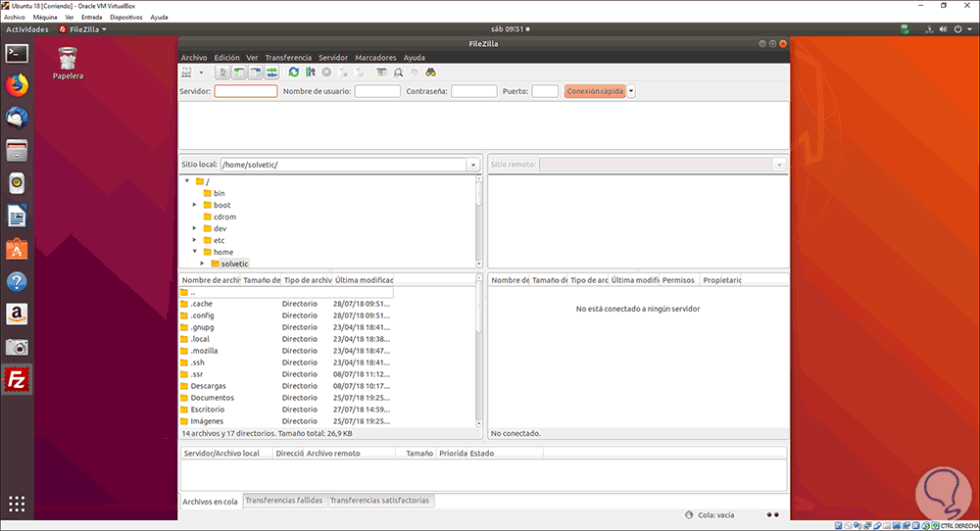Collapse the home folder node
The image size is (980, 531).
(x=194, y=252)
